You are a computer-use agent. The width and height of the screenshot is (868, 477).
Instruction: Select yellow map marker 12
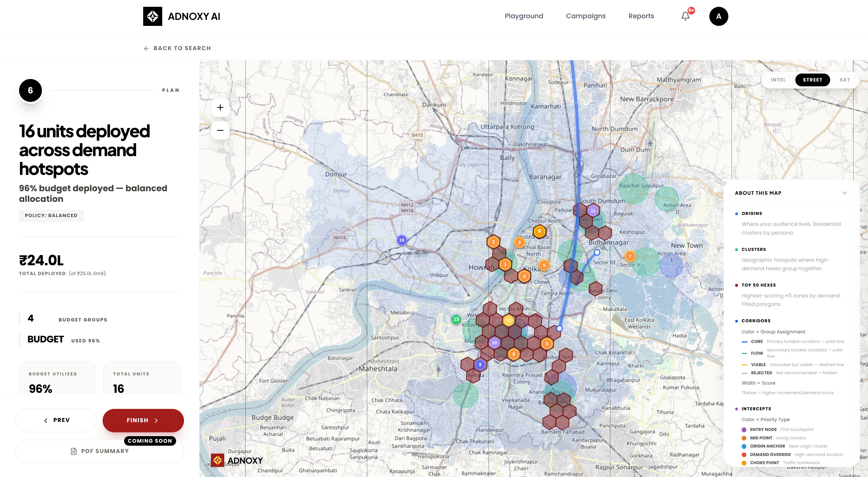508,320
